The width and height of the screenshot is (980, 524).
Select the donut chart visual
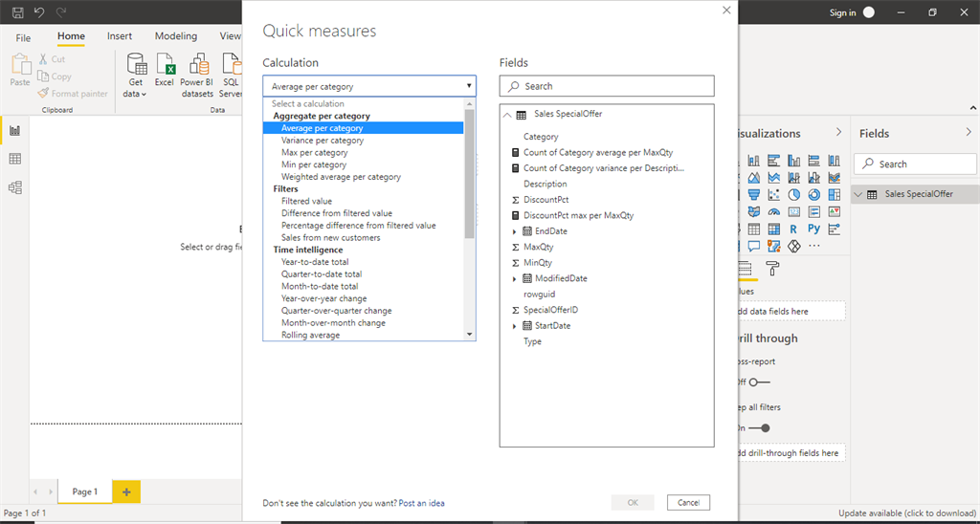tap(813, 195)
